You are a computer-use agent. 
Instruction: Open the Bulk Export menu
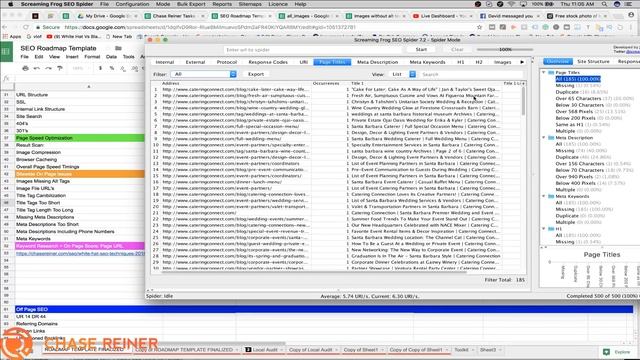point(191,4)
